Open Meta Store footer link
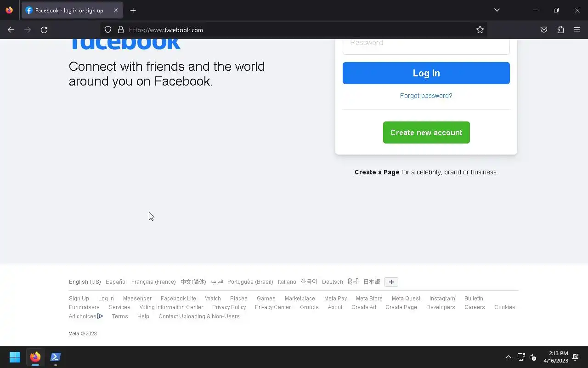588x368 pixels. [x=369, y=299]
